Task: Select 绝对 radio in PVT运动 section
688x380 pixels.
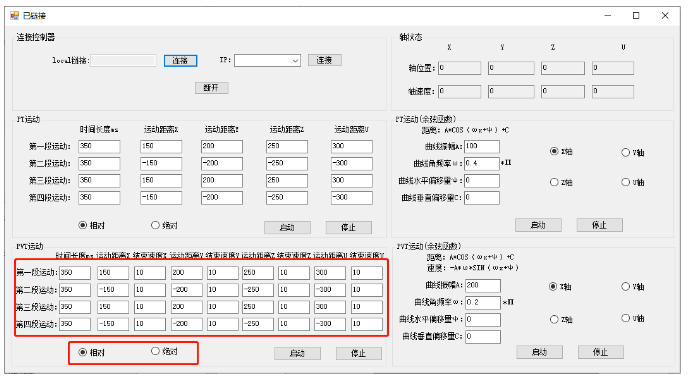Action: (164, 351)
